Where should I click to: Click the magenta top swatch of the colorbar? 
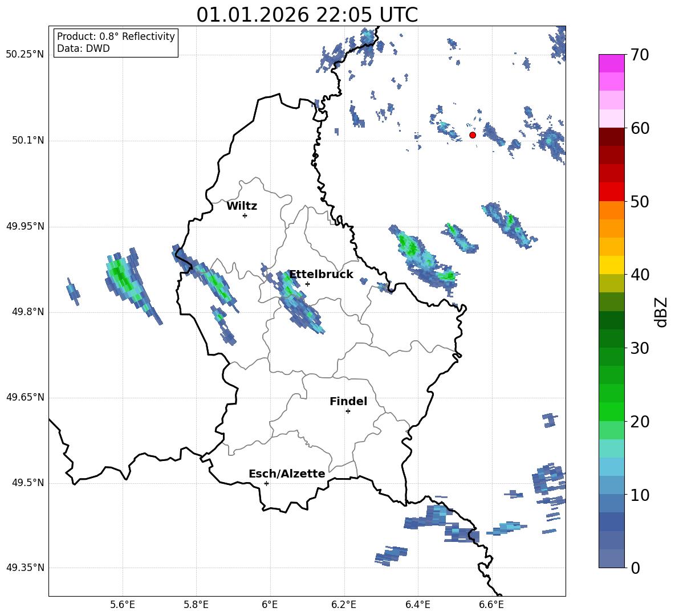611,63
